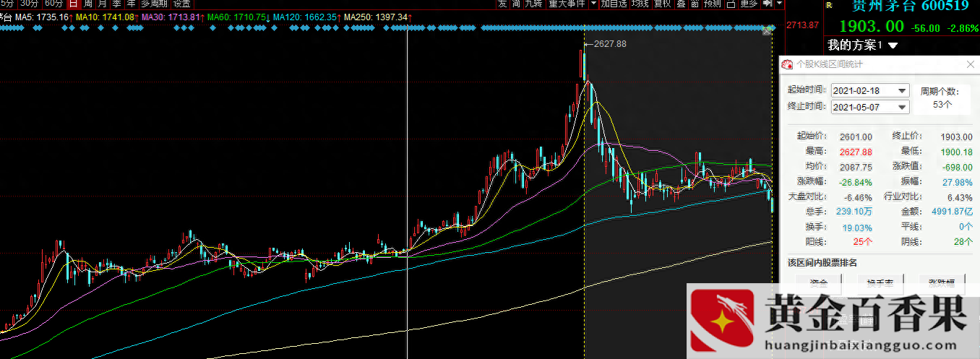Click the 涨跌幅 value -26.84%

(x=856, y=182)
